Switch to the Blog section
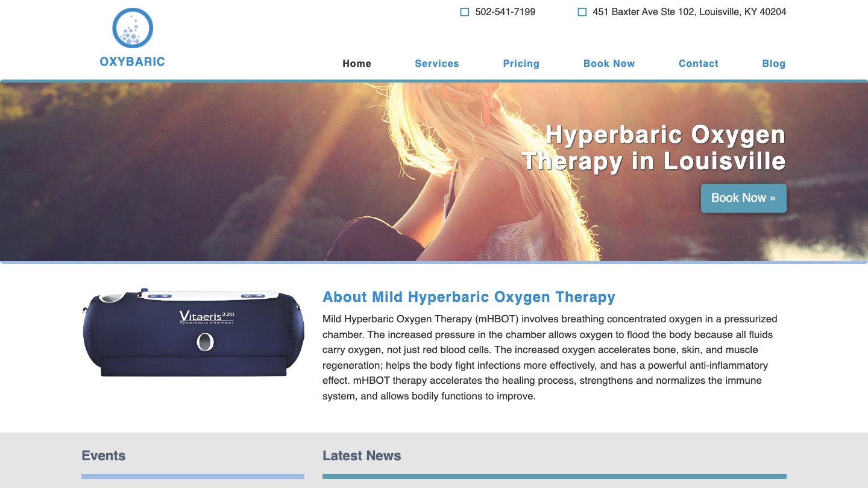The width and height of the screenshot is (868, 488). pos(774,63)
